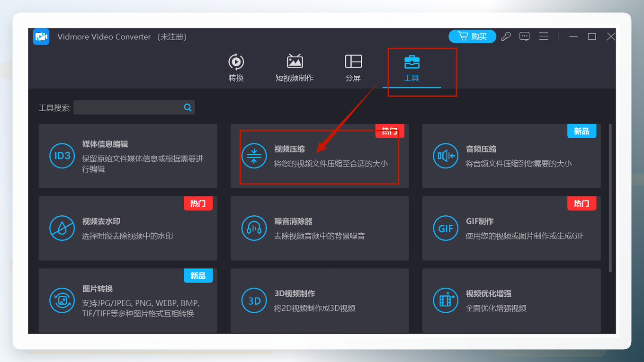This screenshot has width=644, height=362.
Task: Click the GIF maker icon
Action: tap(446, 228)
